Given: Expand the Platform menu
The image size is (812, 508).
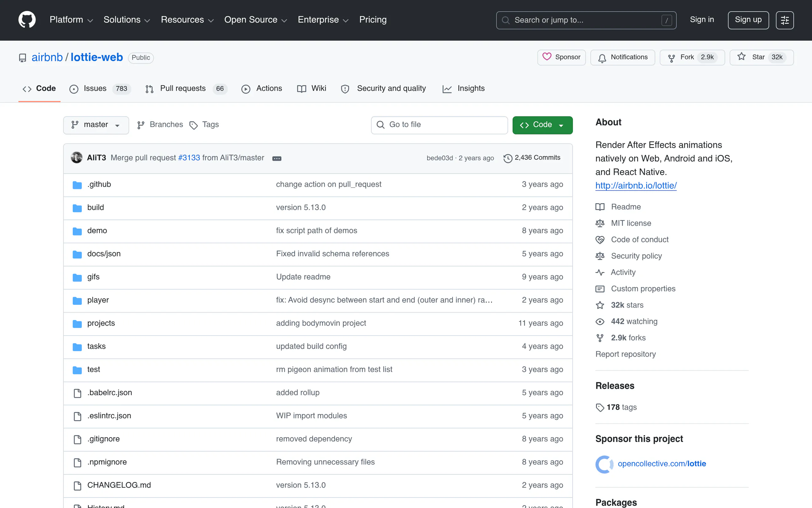Looking at the screenshot, I should pyautogui.click(x=71, y=20).
